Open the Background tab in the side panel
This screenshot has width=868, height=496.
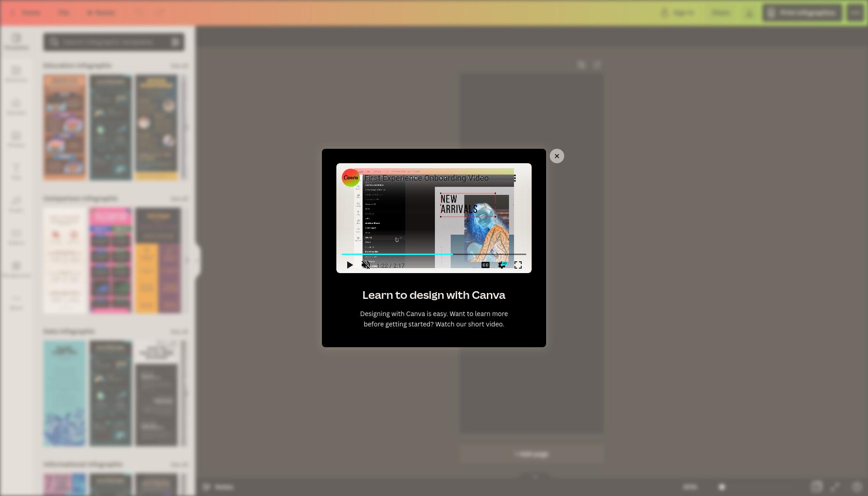tap(16, 269)
